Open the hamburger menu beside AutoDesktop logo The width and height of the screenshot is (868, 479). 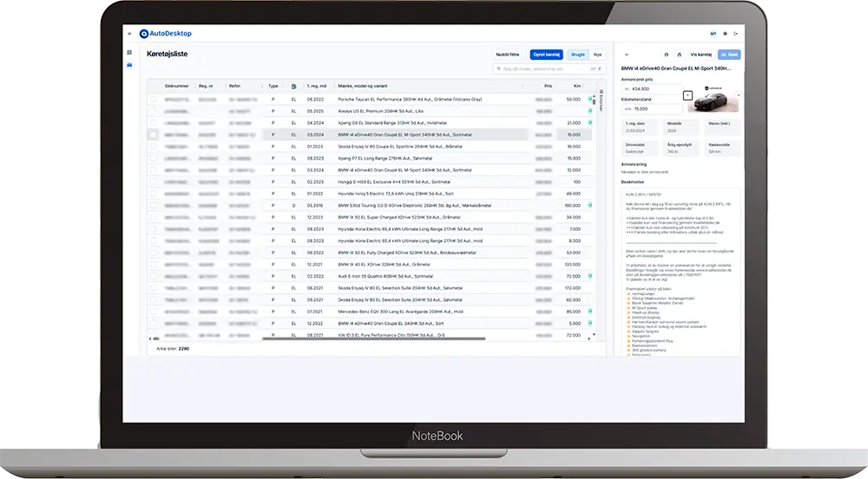(129, 34)
